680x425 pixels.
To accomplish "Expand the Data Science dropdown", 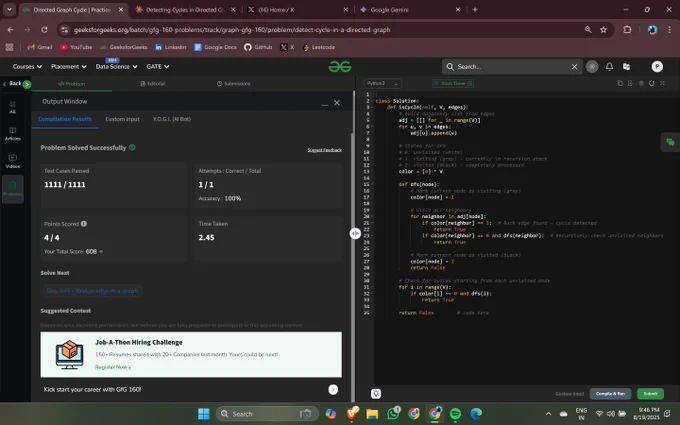I will point(116,66).
